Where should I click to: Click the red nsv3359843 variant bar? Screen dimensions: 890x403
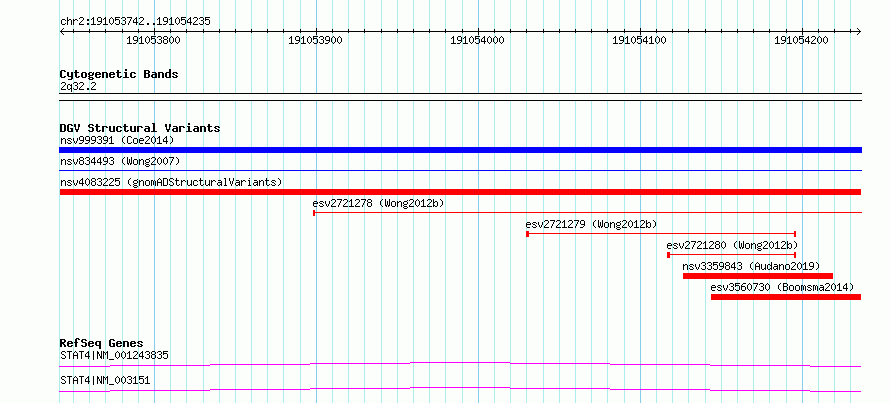pos(758,276)
